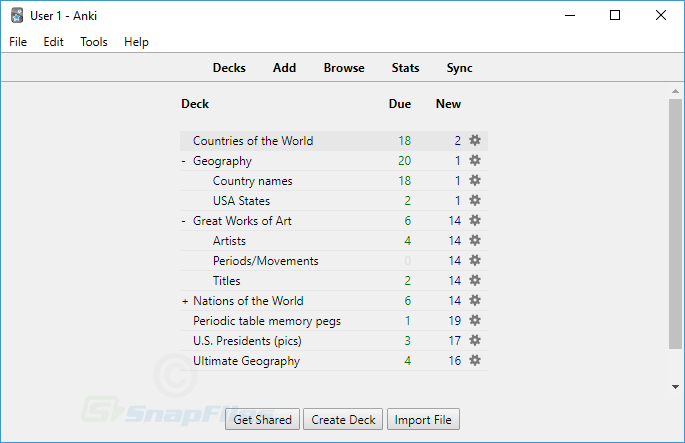Click the Create Deck button
685x443 pixels.
click(x=343, y=419)
